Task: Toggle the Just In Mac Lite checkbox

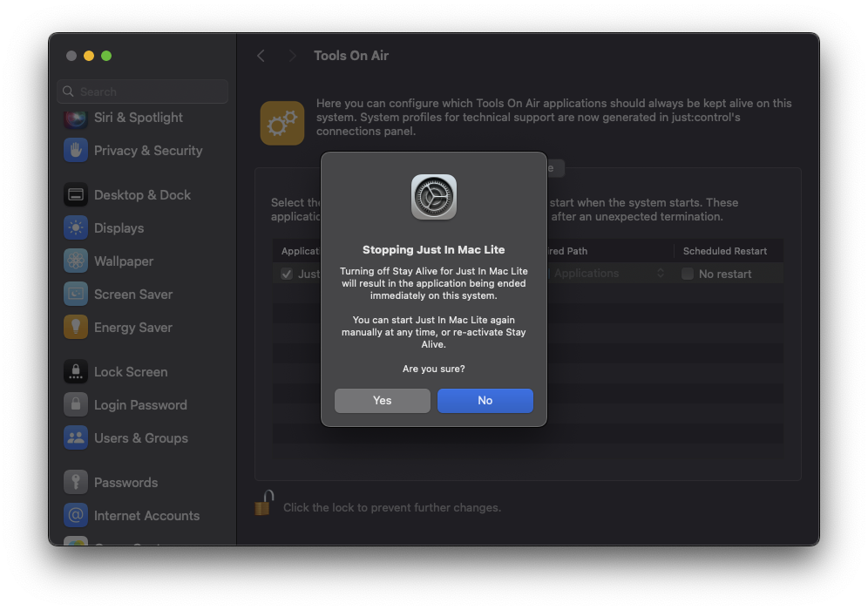Action: 286,274
